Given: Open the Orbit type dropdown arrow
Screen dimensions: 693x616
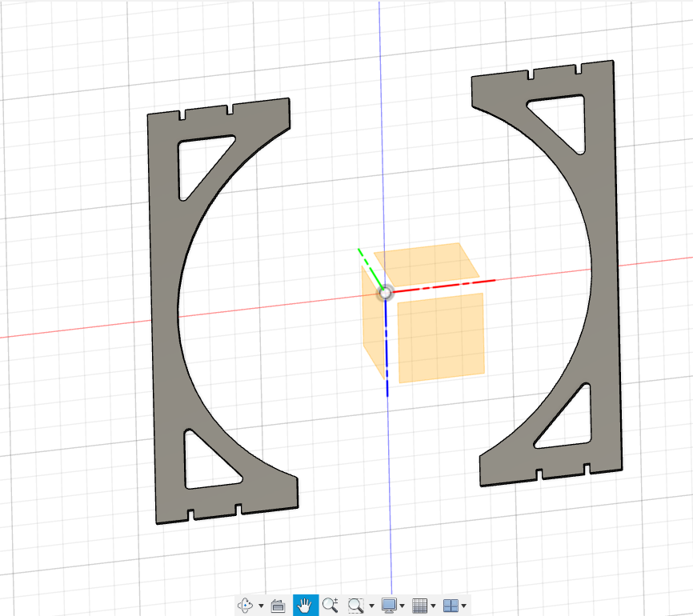Looking at the screenshot, I should 261,606.
